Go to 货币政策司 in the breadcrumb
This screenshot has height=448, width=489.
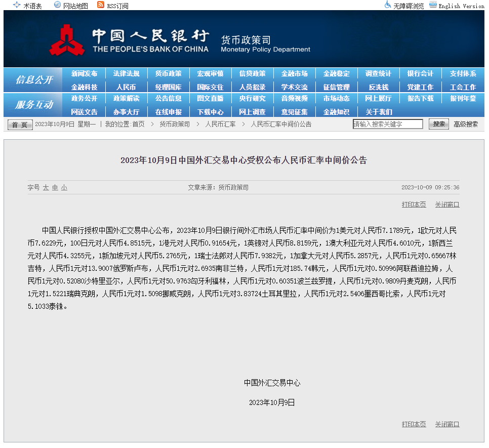coord(175,125)
